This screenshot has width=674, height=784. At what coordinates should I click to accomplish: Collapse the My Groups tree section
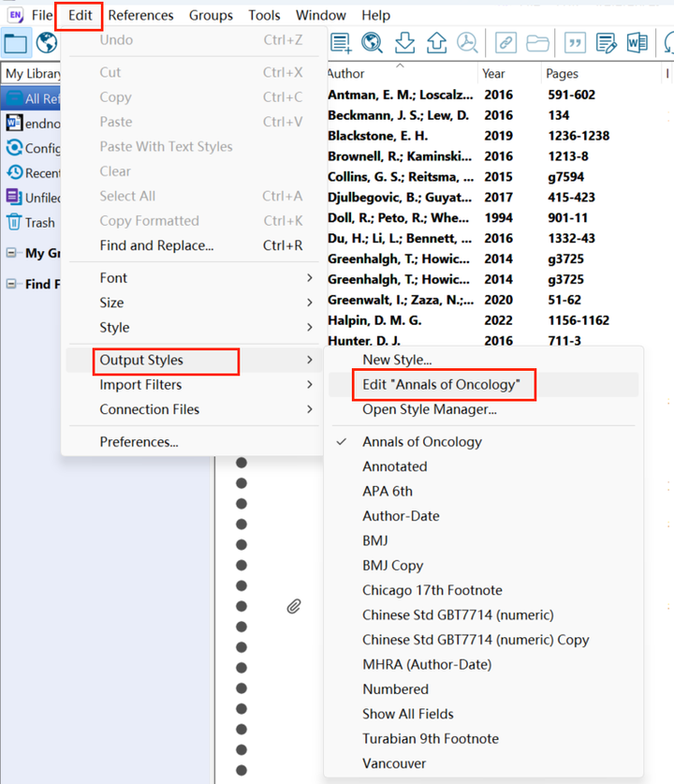pyautogui.click(x=12, y=253)
